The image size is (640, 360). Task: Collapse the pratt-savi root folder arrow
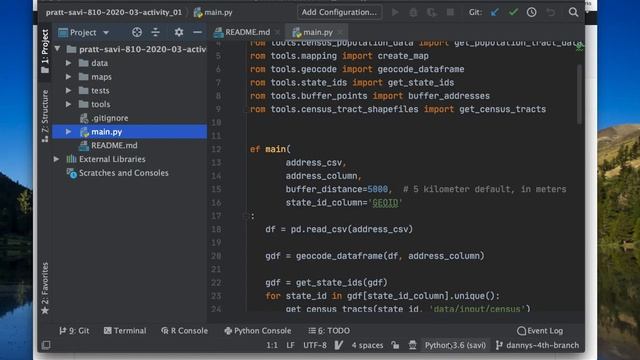(x=58, y=49)
